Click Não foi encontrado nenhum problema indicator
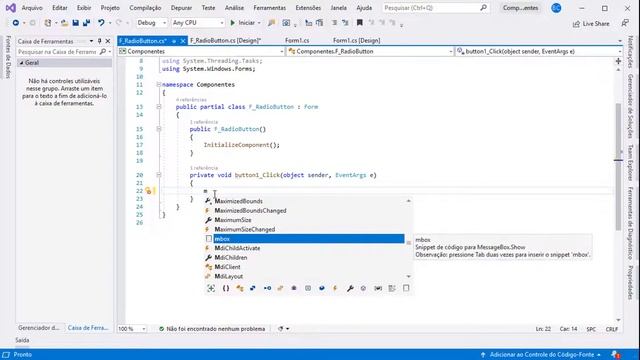Image resolution: width=640 pixels, height=360 pixels. tap(212, 329)
